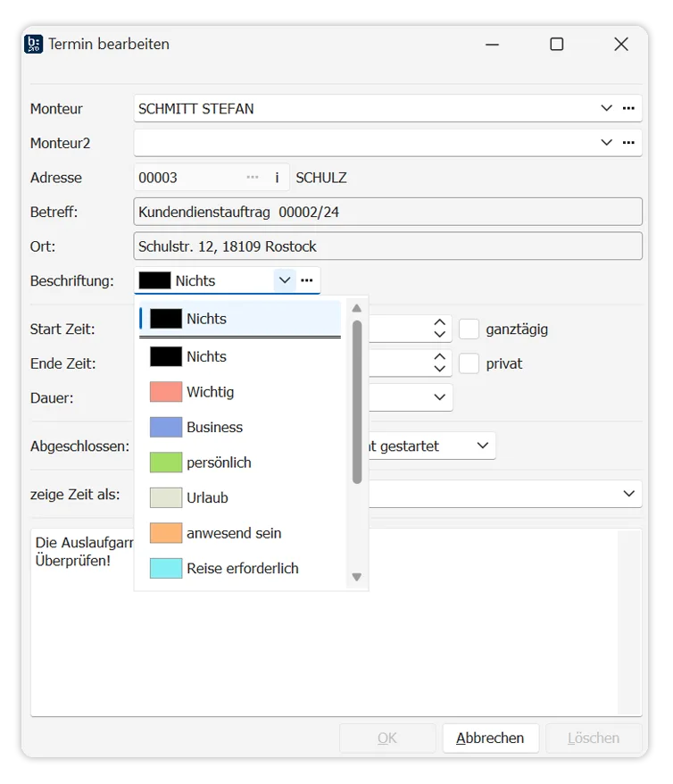The width and height of the screenshot is (673, 784).
Task: Choose 'Urlaub' label option
Action: [207, 497]
